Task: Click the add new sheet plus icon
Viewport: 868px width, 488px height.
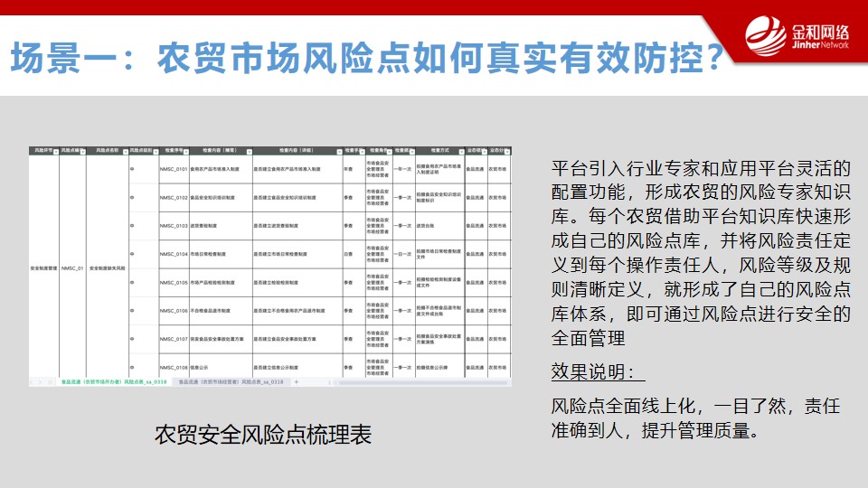Action: click(297, 381)
